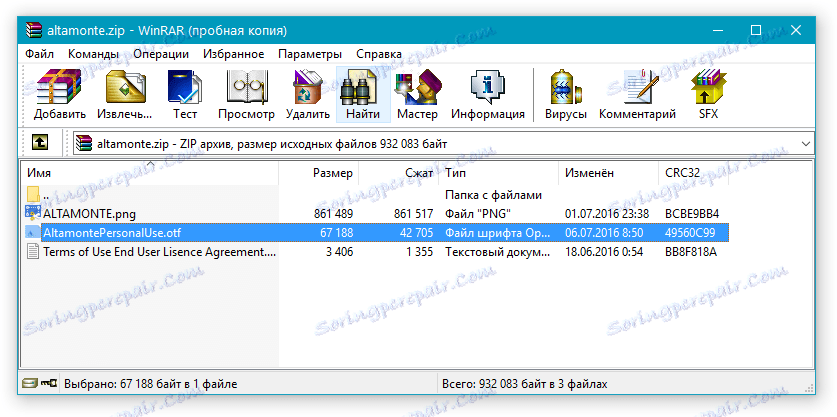Run the Тест archive test tool

[x=185, y=95]
